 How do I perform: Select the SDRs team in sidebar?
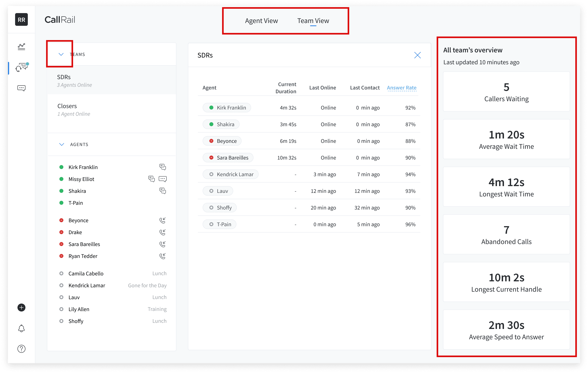point(64,77)
